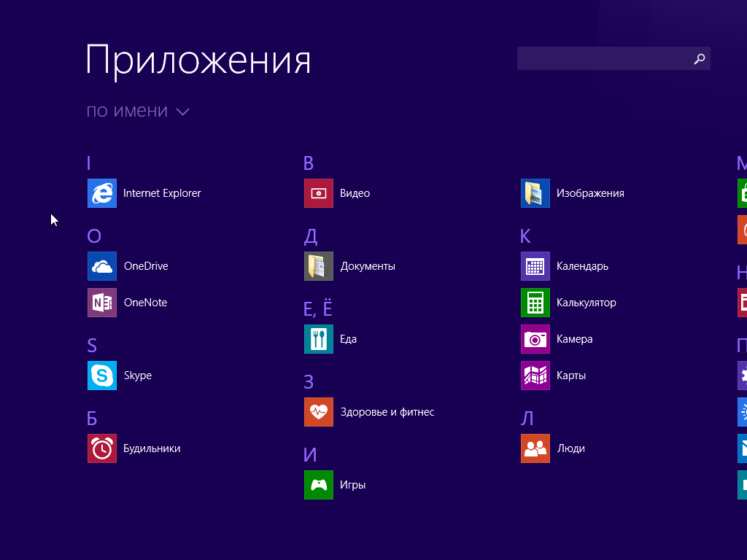Launch the Калькулятор app icon
747x560 pixels.
pos(535,303)
